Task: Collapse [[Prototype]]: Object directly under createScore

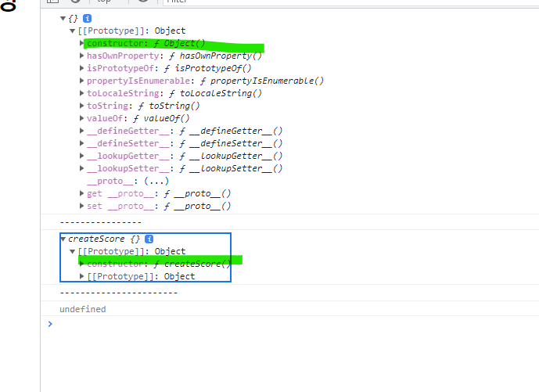Action: pyautogui.click(x=72, y=251)
